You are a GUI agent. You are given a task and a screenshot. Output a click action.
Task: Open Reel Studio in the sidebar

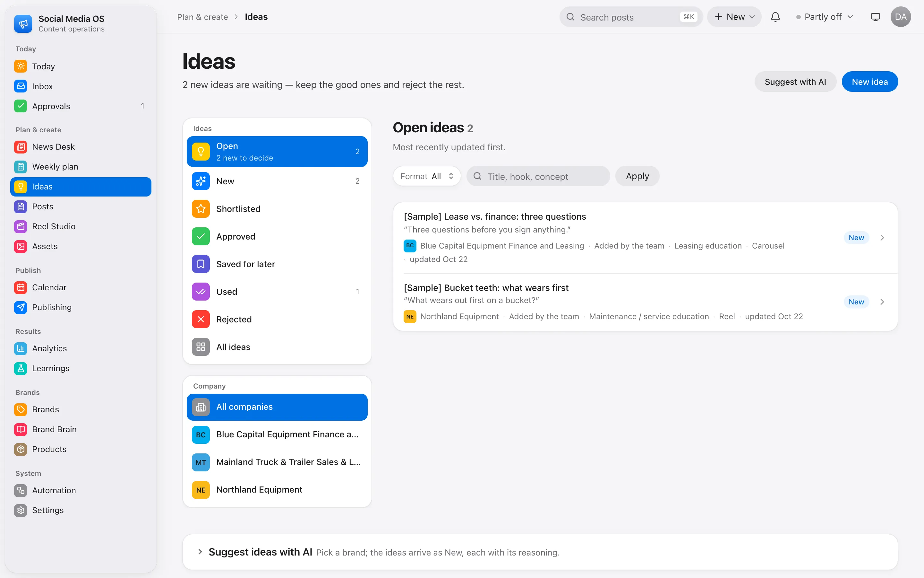click(x=81, y=226)
